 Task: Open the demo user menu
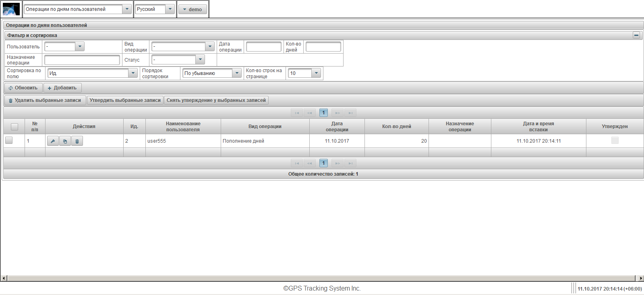(193, 9)
